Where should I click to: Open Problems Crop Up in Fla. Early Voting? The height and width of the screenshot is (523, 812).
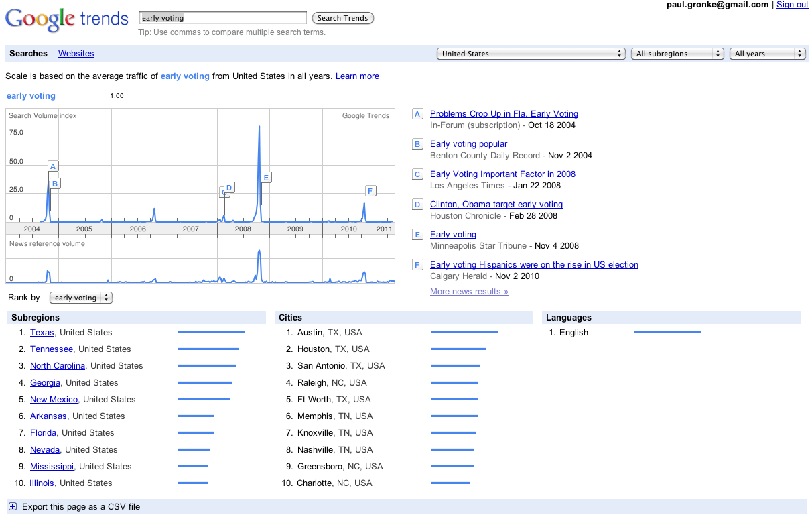click(504, 114)
